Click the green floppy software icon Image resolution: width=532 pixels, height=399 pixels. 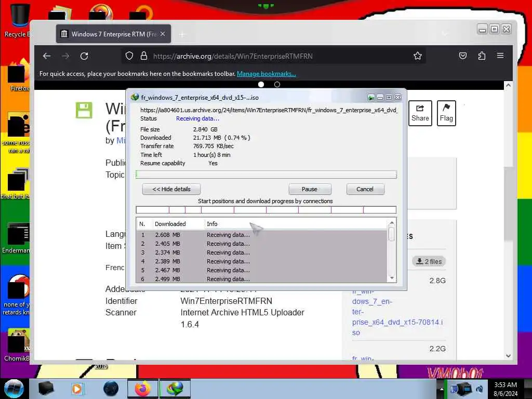84,110
